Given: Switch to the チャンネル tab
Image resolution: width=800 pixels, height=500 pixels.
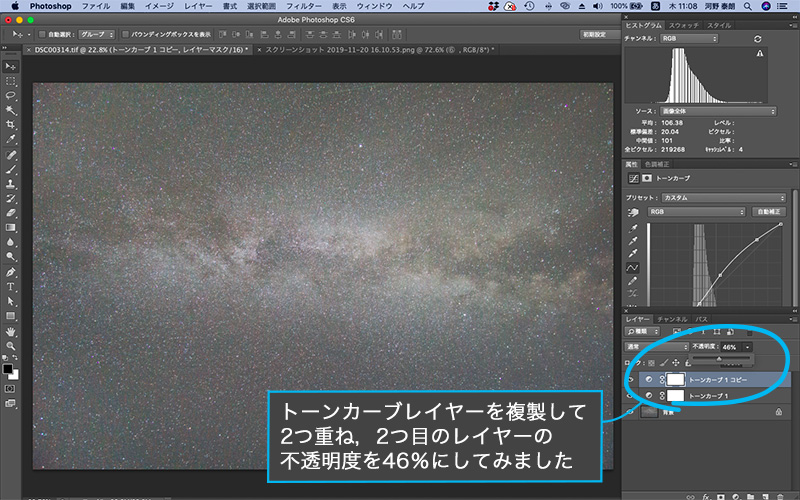Looking at the screenshot, I should (x=672, y=319).
